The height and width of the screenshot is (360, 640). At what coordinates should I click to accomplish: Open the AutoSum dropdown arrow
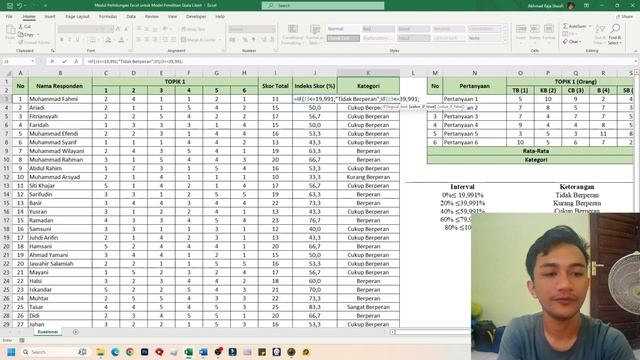click(590, 26)
